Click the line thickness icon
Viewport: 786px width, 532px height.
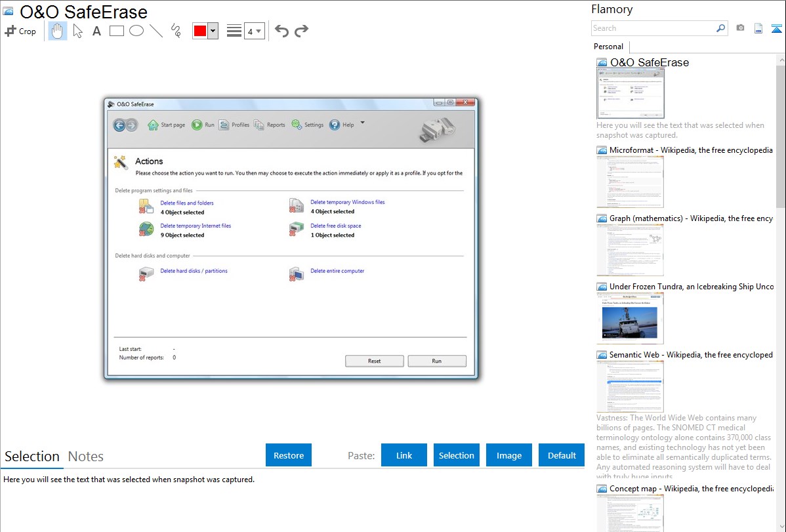point(234,31)
